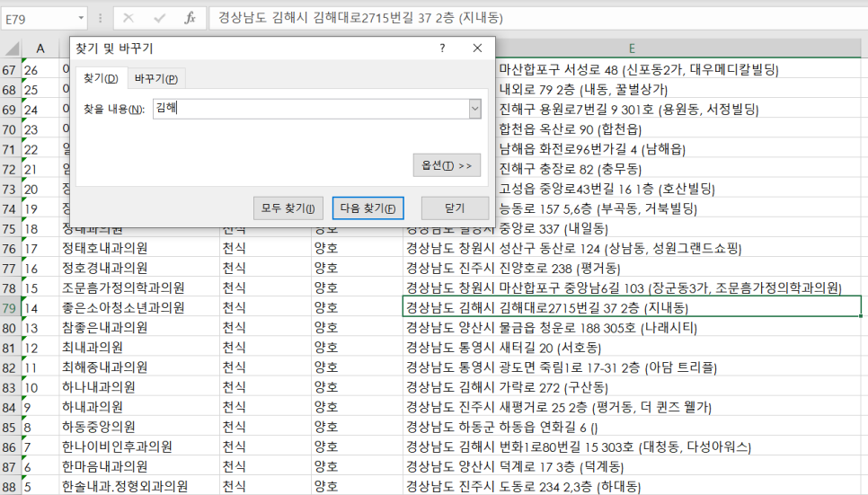The height and width of the screenshot is (495, 868).
Task: Click the address cell 서성로 48 (신포동2가)
Action: click(678, 70)
